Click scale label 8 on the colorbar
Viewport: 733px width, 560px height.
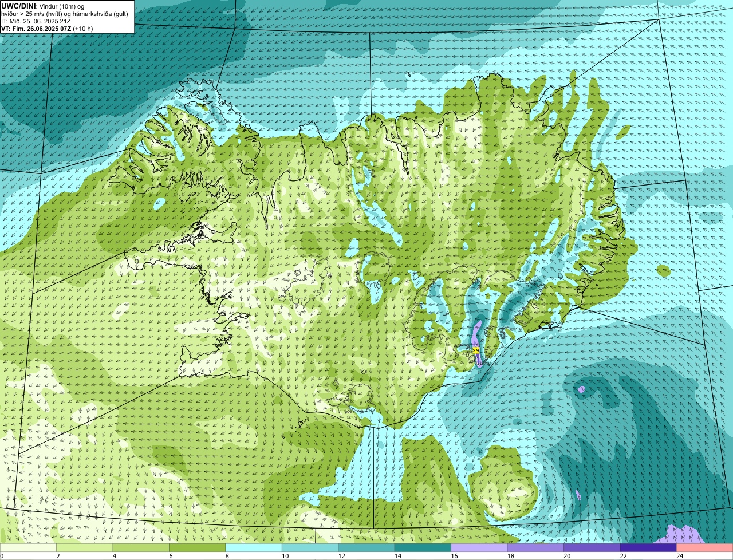pyautogui.click(x=227, y=556)
